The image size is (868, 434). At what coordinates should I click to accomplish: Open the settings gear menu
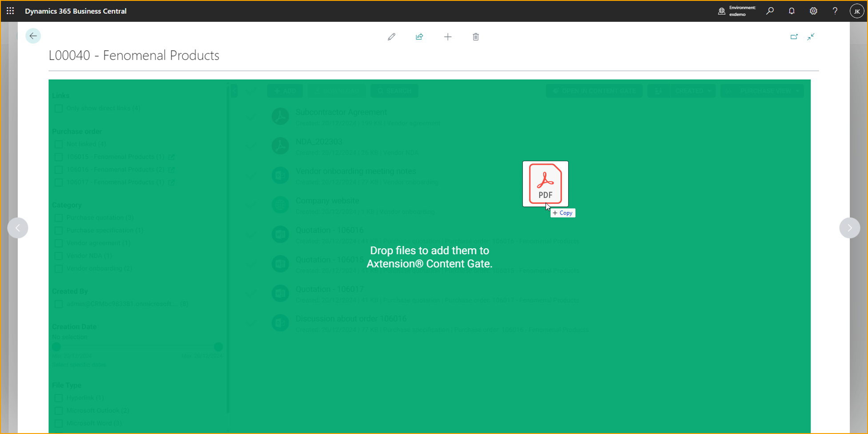(x=813, y=11)
